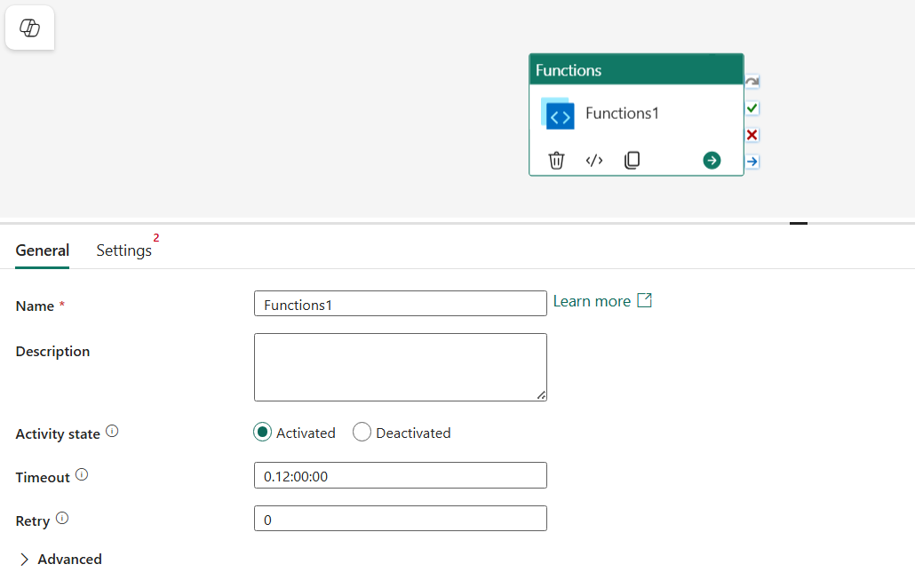
Task: Select the Deactivated radio button
Action: pyautogui.click(x=362, y=433)
